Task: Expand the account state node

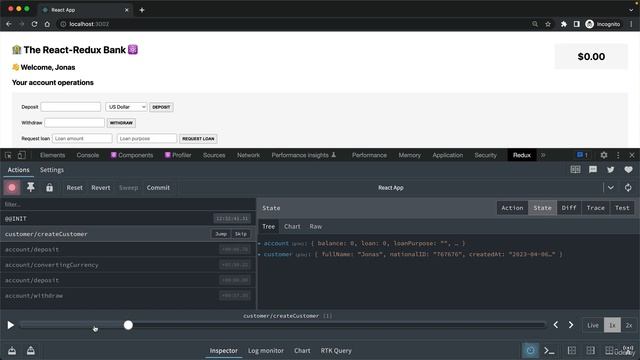Action: point(259,243)
